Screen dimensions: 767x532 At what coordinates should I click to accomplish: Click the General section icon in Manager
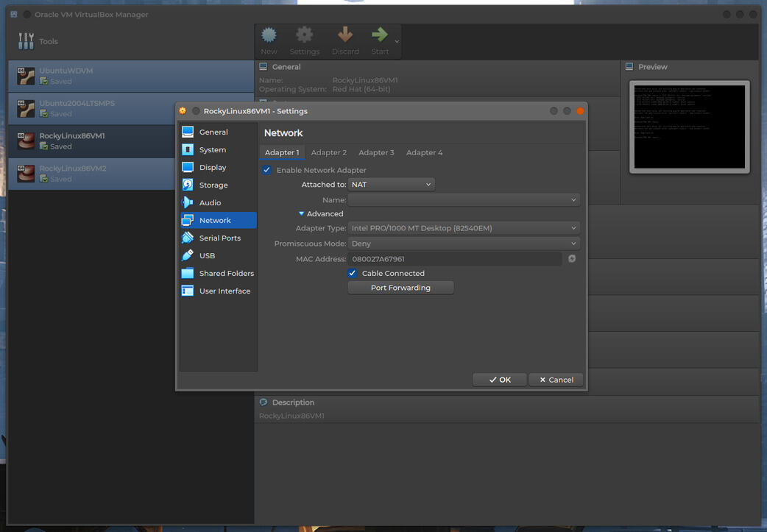(264, 66)
